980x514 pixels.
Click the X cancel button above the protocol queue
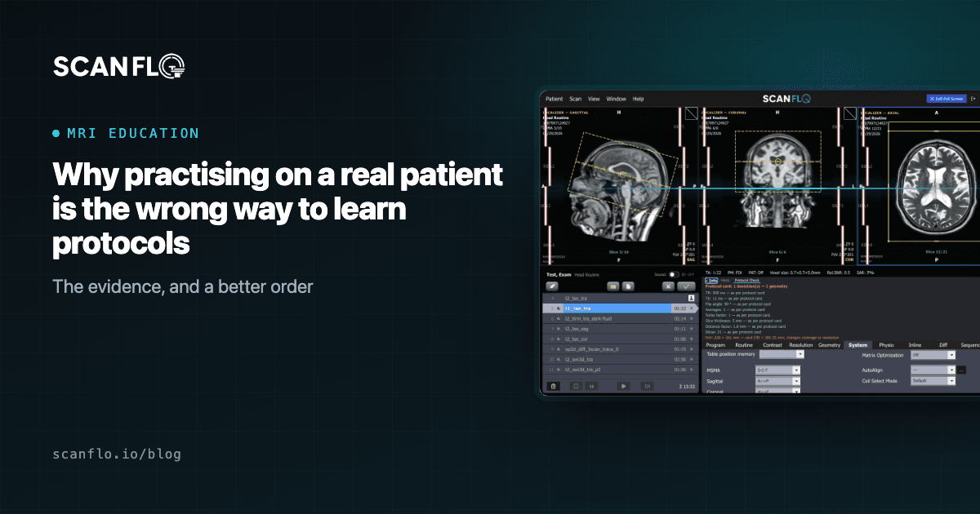pyautogui.click(x=668, y=286)
